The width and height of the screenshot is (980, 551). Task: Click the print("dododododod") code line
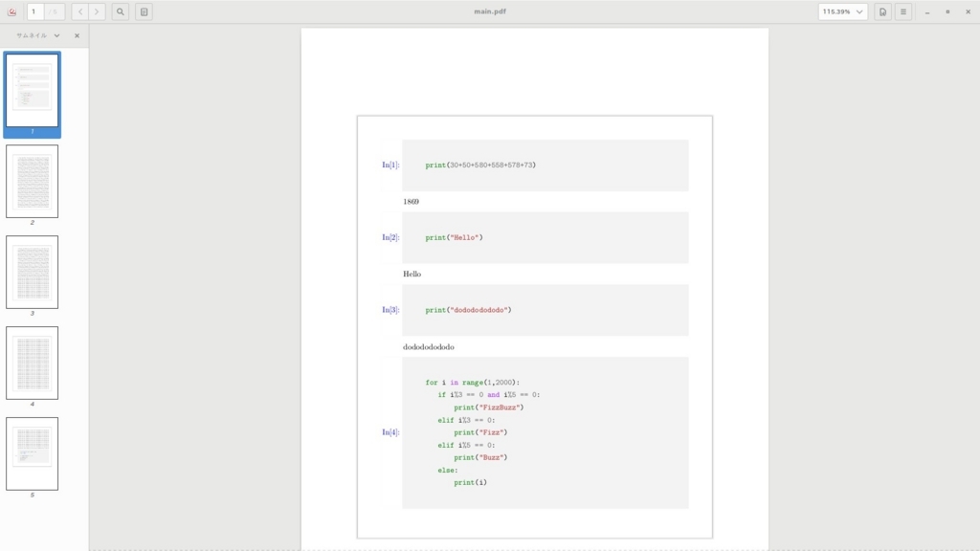coord(468,310)
